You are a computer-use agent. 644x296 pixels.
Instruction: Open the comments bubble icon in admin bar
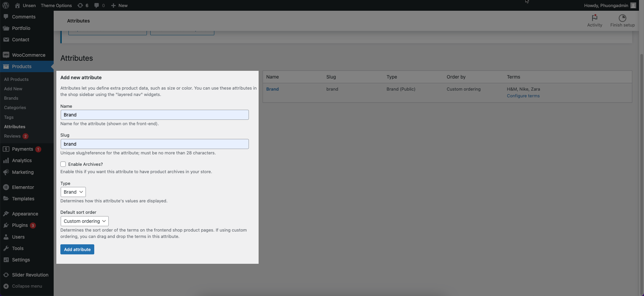(97, 5)
